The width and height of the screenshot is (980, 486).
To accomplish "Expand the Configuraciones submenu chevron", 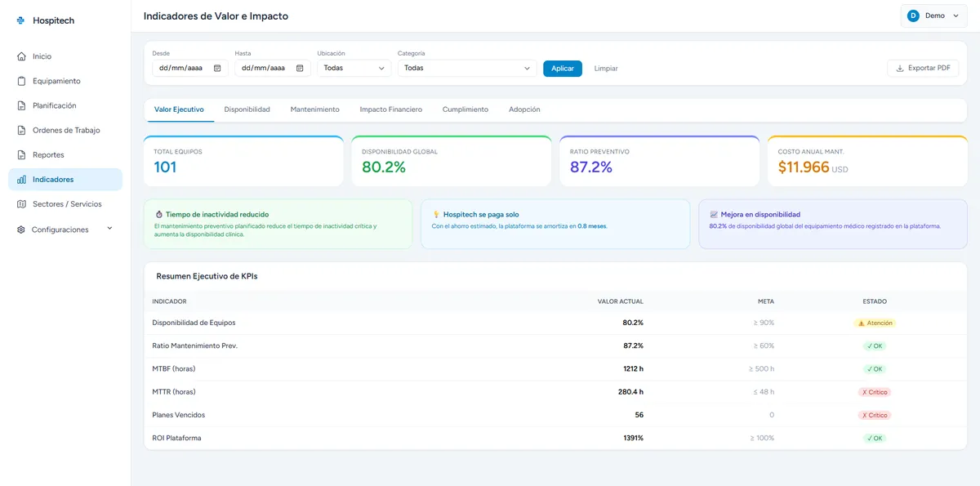I will (x=109, y=229).
